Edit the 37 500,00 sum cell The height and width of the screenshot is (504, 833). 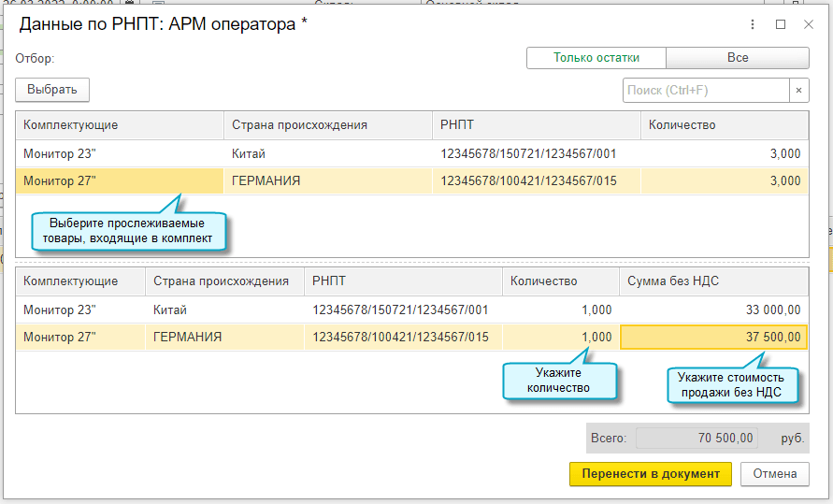pyautogui.click(x=713, y=338)
